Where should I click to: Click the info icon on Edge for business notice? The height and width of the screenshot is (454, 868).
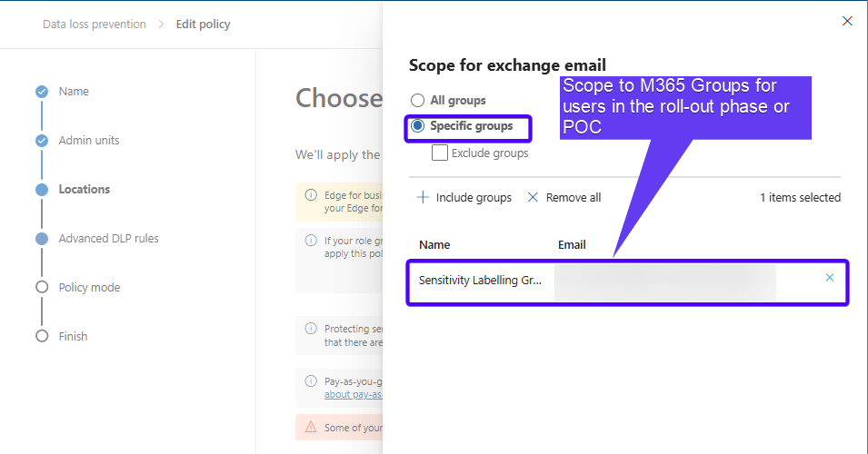pos(311,195)
